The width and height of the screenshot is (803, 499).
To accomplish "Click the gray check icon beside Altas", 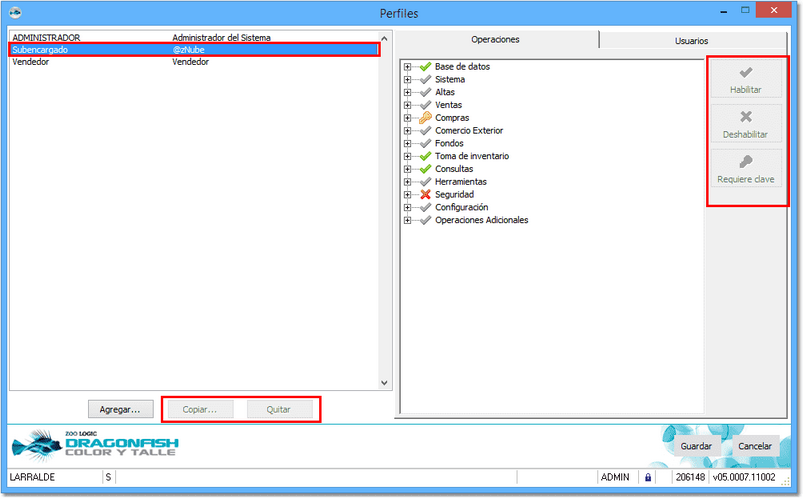I will pyautogui.click(x=425, y=92).
